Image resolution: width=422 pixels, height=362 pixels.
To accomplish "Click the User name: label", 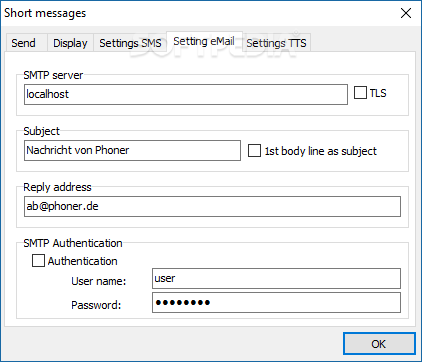I will pos(99,281).
